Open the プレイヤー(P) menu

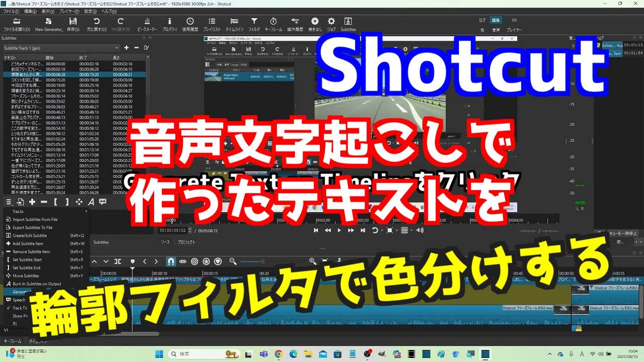pos(69,11)
